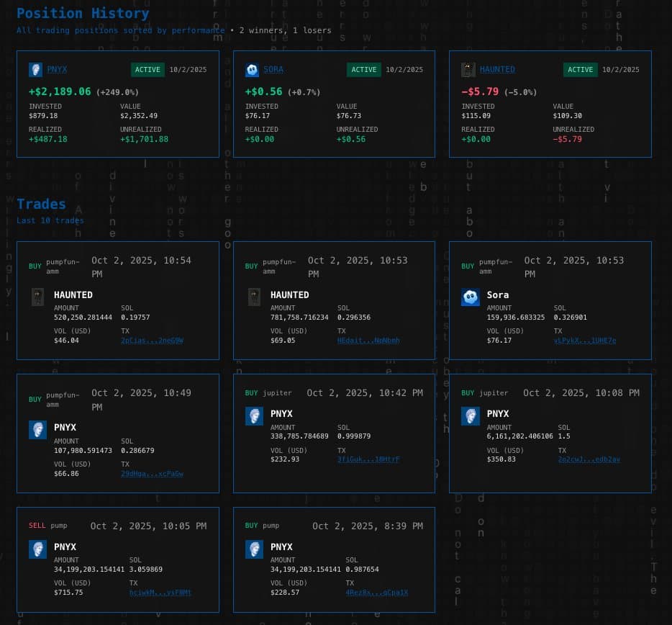Click PNYX icon in 10:08 PM jupiter trade
Viewport: 672px width, 625px height.
(470, 416)
